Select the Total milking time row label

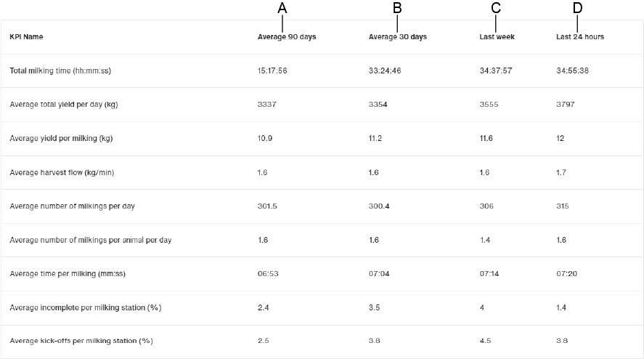click(x=60, y=71)
